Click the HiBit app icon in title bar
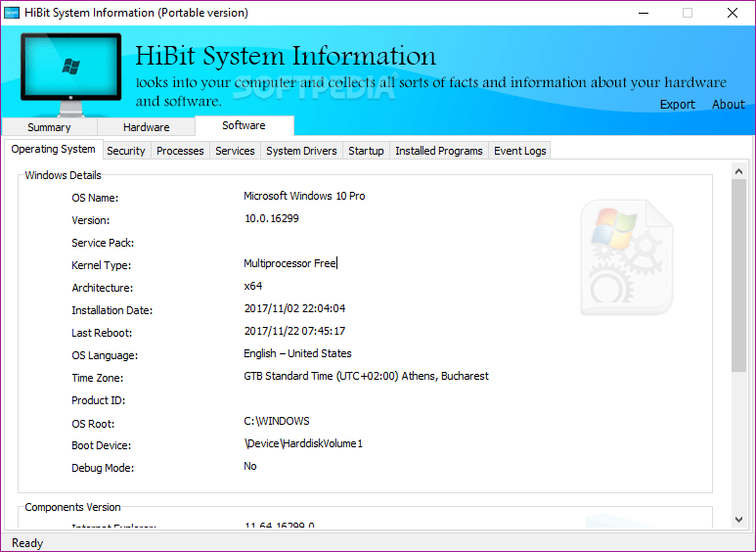756x552 pixels. (x=11, y=13)
